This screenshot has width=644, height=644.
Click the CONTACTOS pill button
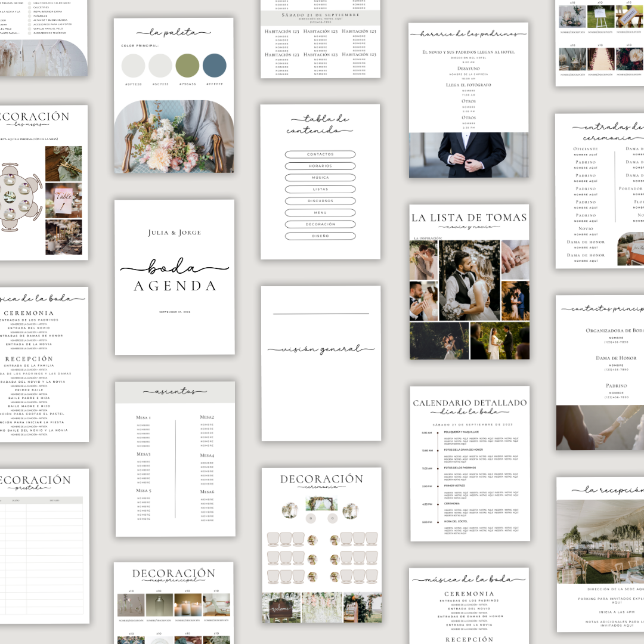tap(320, 154)
